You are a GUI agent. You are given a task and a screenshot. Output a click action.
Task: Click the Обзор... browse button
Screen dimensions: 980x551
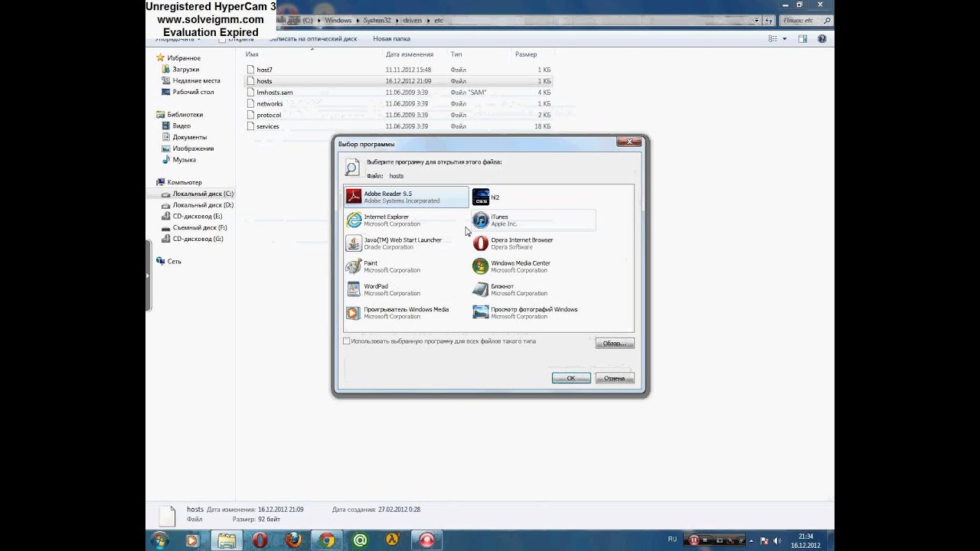615,344
